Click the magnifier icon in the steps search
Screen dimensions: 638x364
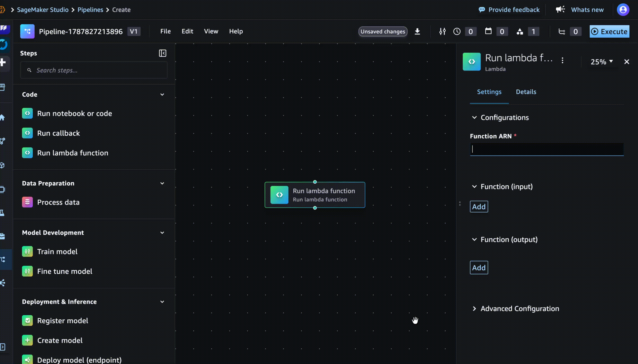[x=29, y=70]
